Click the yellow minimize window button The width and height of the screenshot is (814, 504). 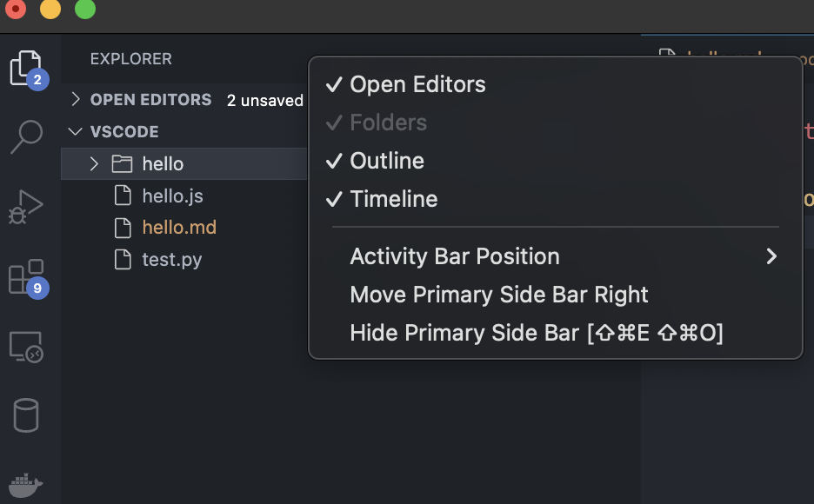pyautogui.click(x=50, y=9)
